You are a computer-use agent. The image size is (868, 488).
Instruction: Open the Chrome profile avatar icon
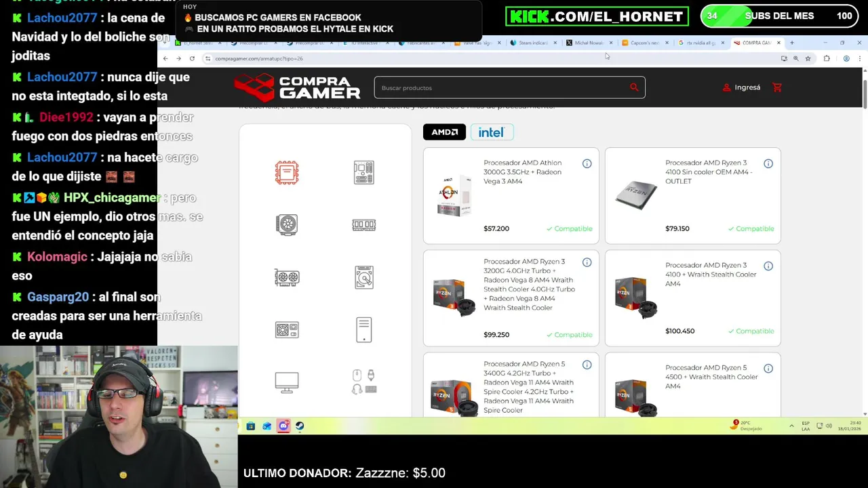click(846, 59)
